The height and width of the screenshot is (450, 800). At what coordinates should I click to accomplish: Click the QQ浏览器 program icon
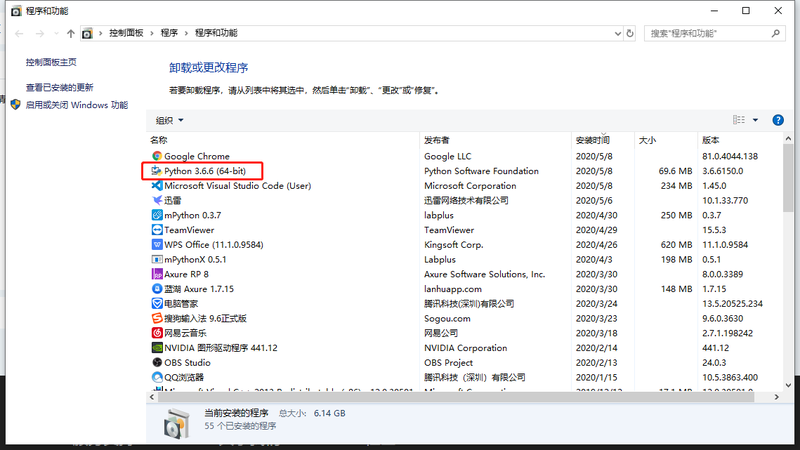click(x=157, y=378)
